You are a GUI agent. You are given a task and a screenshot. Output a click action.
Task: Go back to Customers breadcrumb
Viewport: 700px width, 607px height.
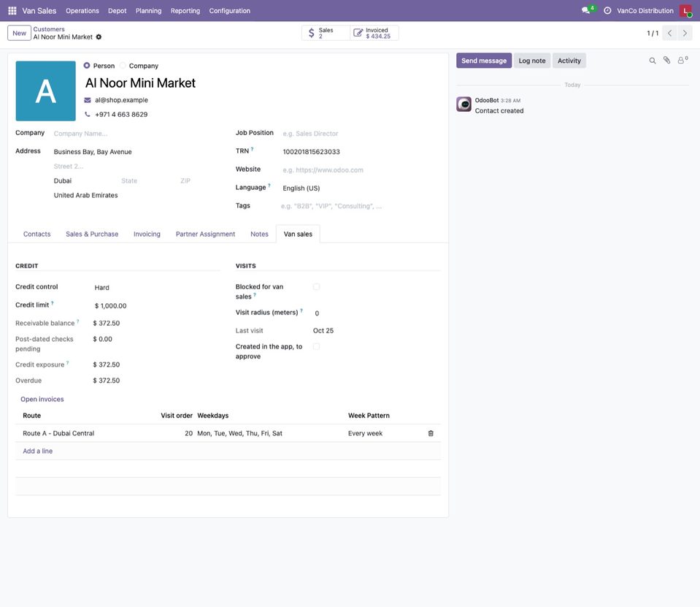[x=49, y=29]
